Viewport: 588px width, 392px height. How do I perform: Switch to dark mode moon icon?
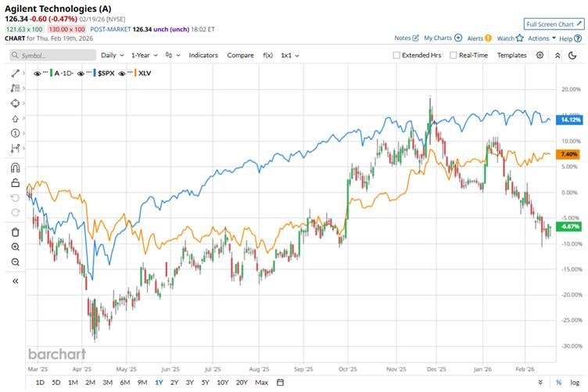574,56
